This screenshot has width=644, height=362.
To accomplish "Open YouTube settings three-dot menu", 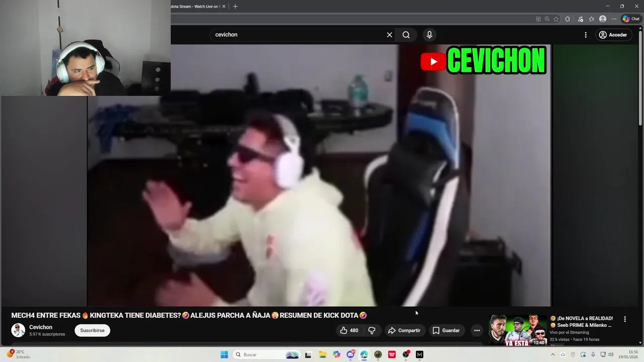I will [585, 35].
